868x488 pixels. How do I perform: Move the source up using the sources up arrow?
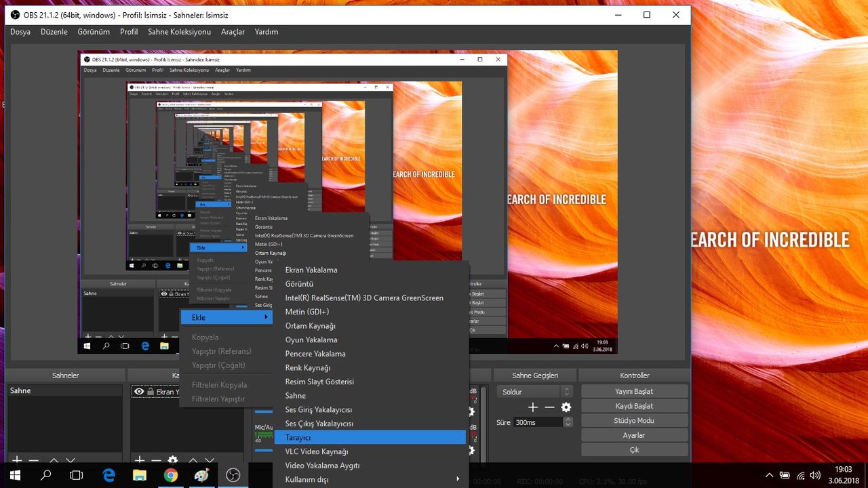point(193,460)
